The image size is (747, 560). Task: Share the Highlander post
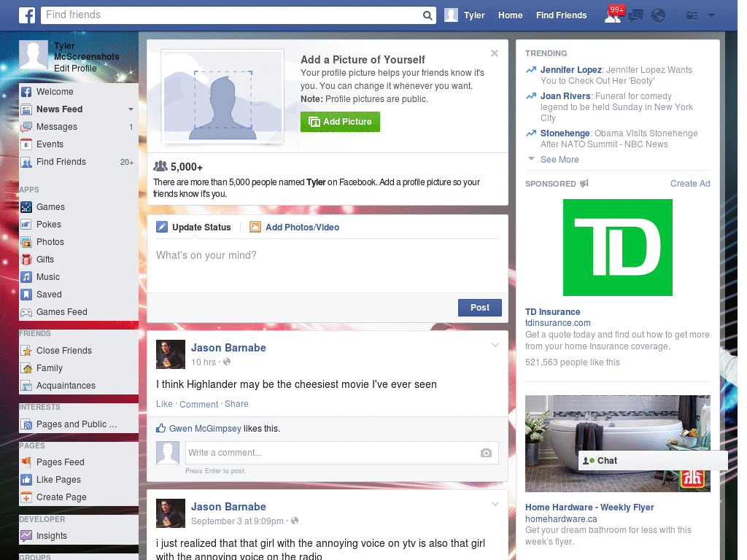pos(236,404)
